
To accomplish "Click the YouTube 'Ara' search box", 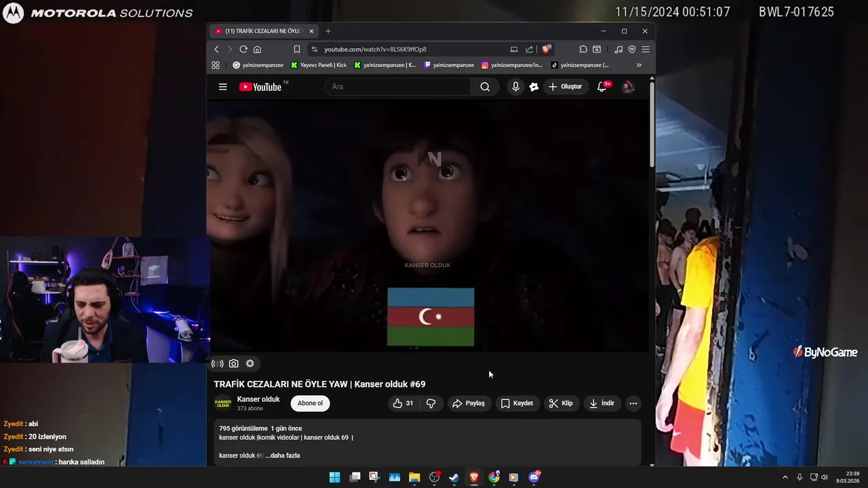I will coord(397,87).
